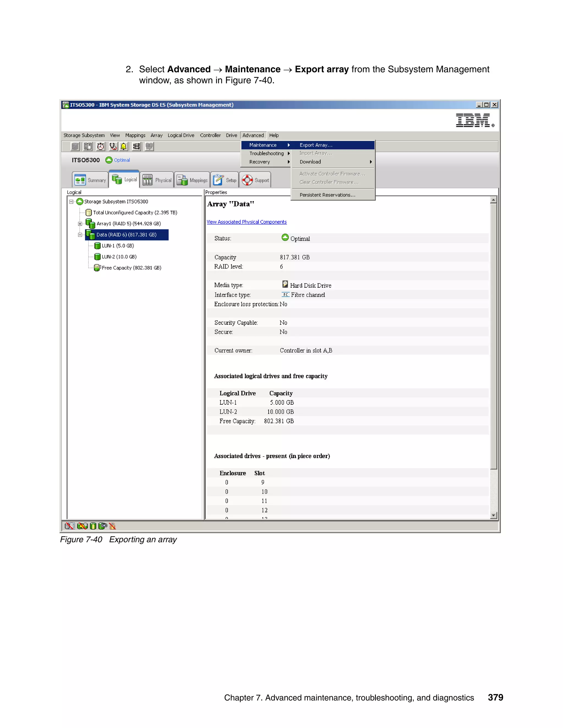Click the Physical tab enclosure icon
The image size is (563, 728).
coord(147,180)
